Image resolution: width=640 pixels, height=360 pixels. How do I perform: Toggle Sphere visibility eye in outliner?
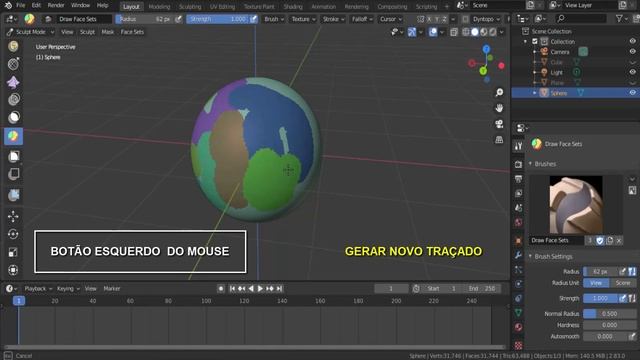pos(632,93)
